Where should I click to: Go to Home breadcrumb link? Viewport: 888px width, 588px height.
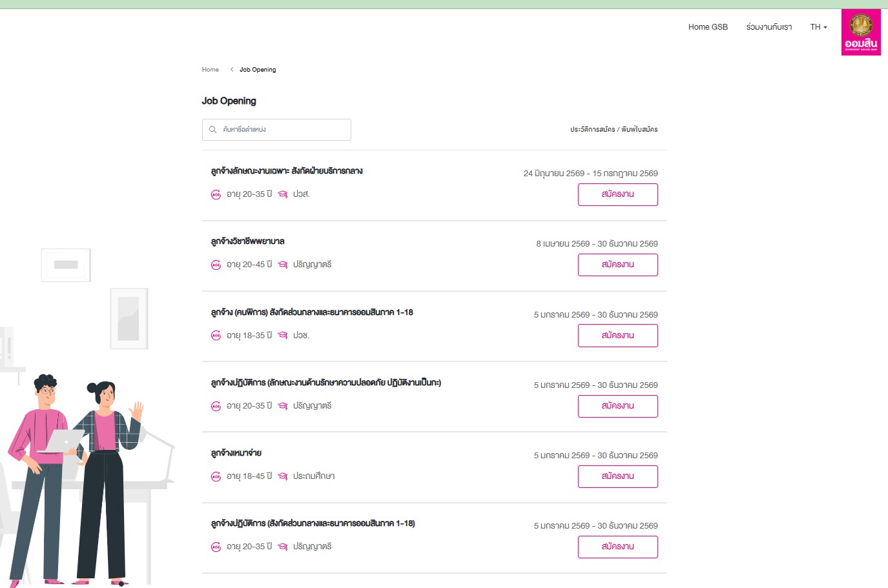(x=211, y=70)
